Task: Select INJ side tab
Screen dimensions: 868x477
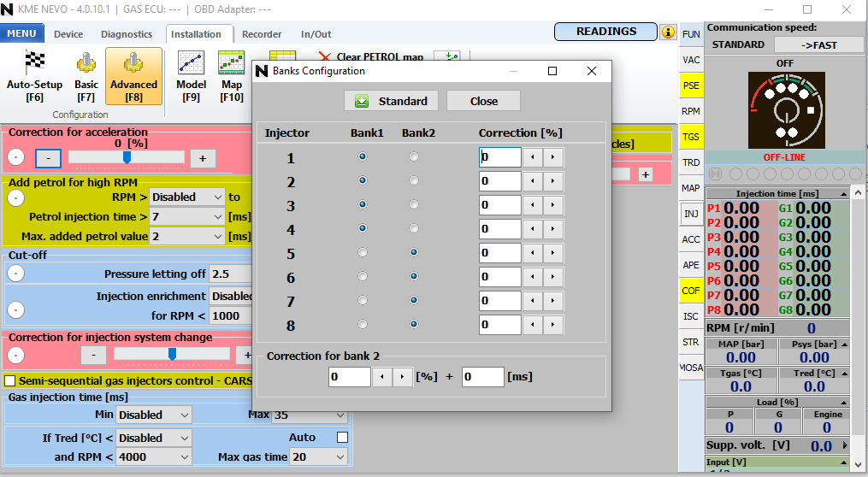Action: 691,214
